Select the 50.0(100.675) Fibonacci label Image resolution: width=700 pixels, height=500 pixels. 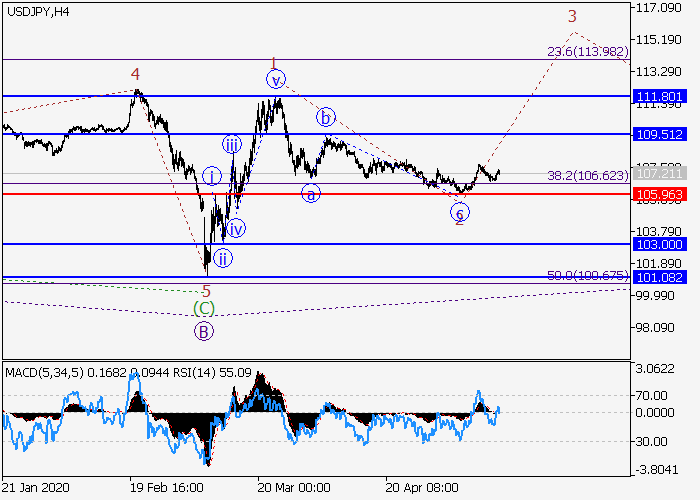587,274
